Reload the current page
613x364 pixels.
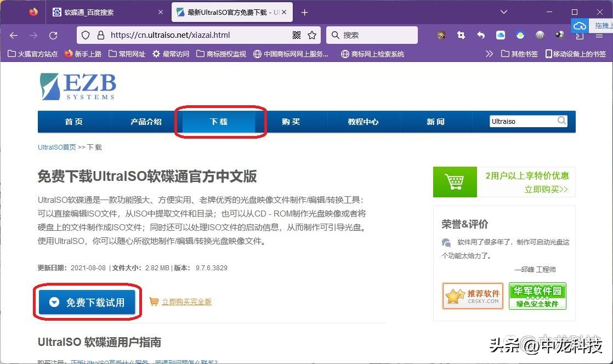(x=53, y=35)
